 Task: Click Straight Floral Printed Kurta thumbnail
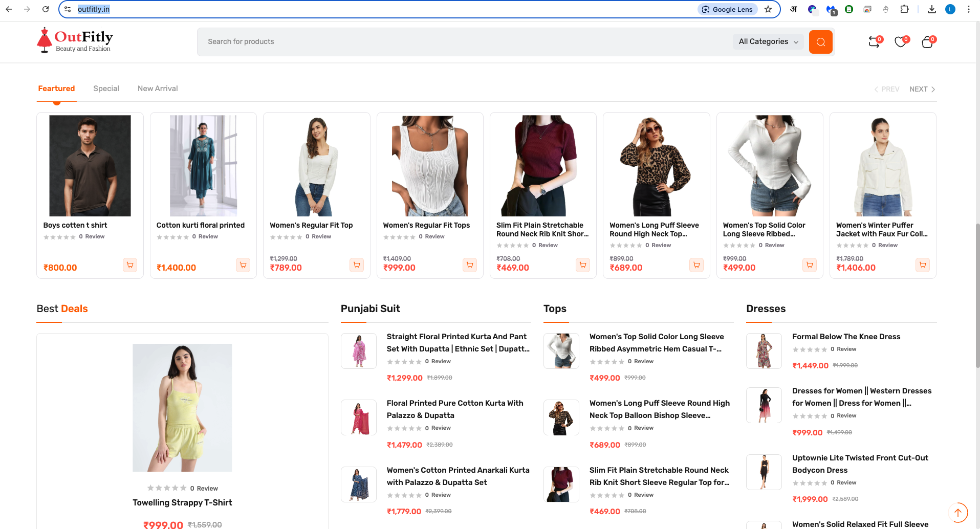click(x=358, y=351)
